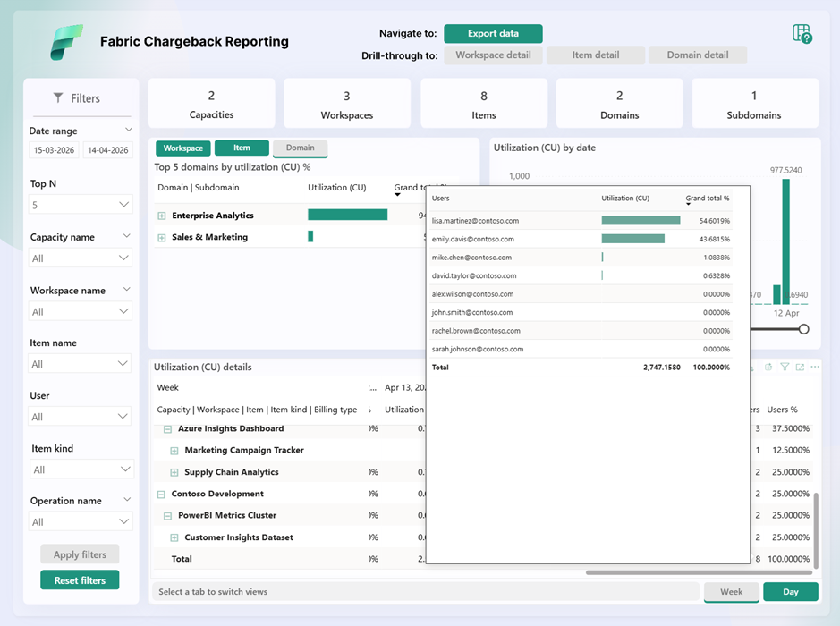Click the Users column header in tooltip
840x626 pixels.
point(440,199)
